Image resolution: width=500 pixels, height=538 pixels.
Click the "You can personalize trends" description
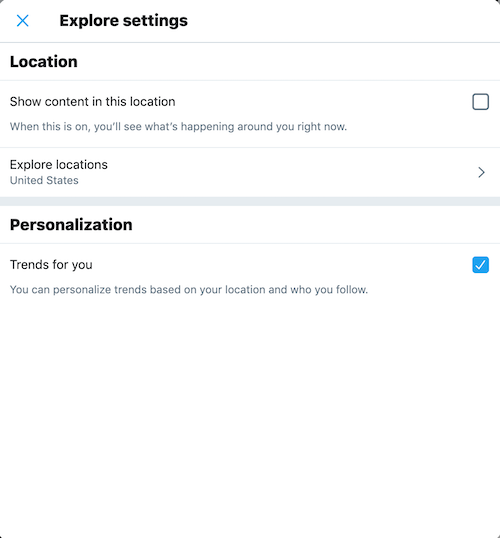click(189, 290)
